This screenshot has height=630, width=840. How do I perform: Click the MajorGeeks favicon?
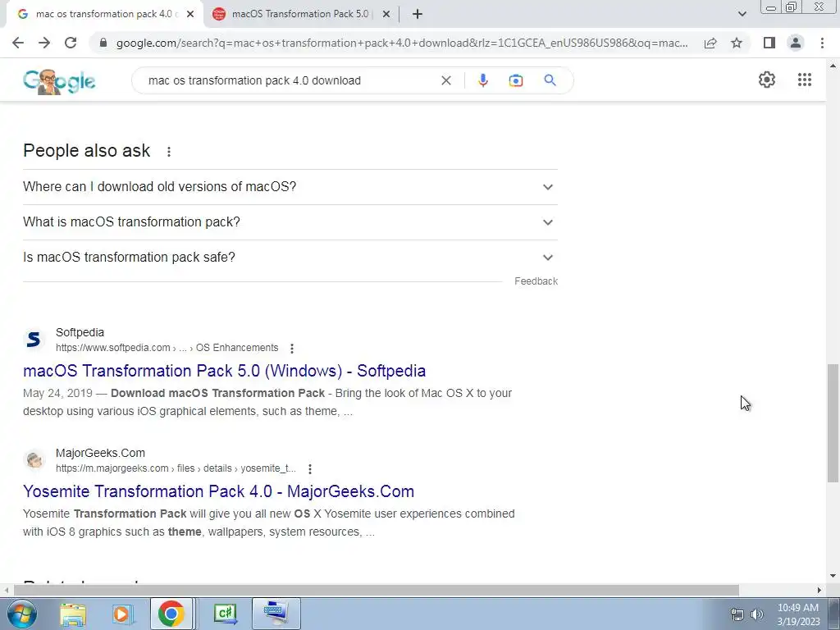point(34,459)
